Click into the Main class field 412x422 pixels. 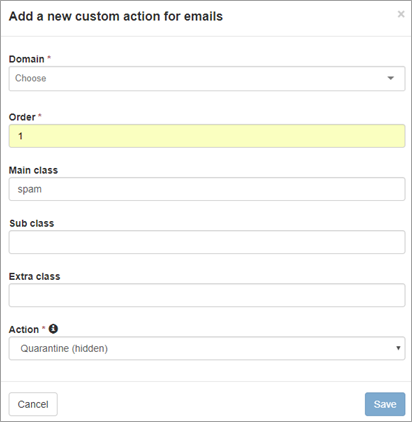point(207,189)
